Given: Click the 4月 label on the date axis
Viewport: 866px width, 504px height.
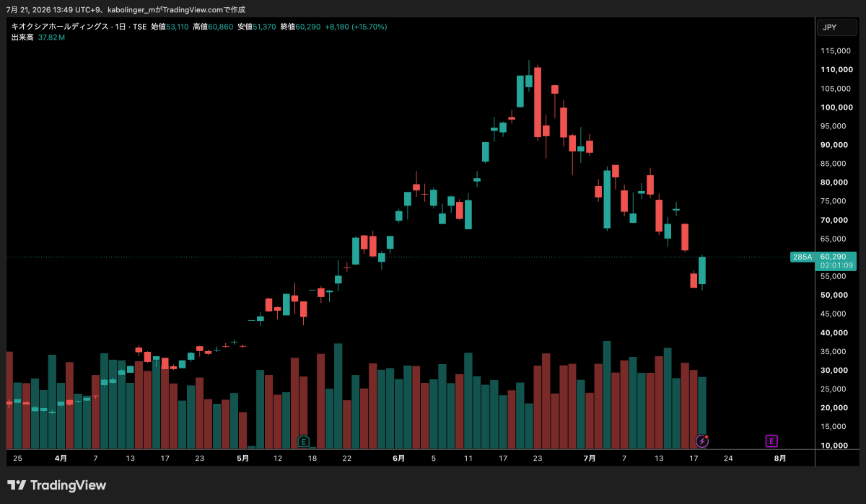Looking at the screenshot, I should (61, 458).
